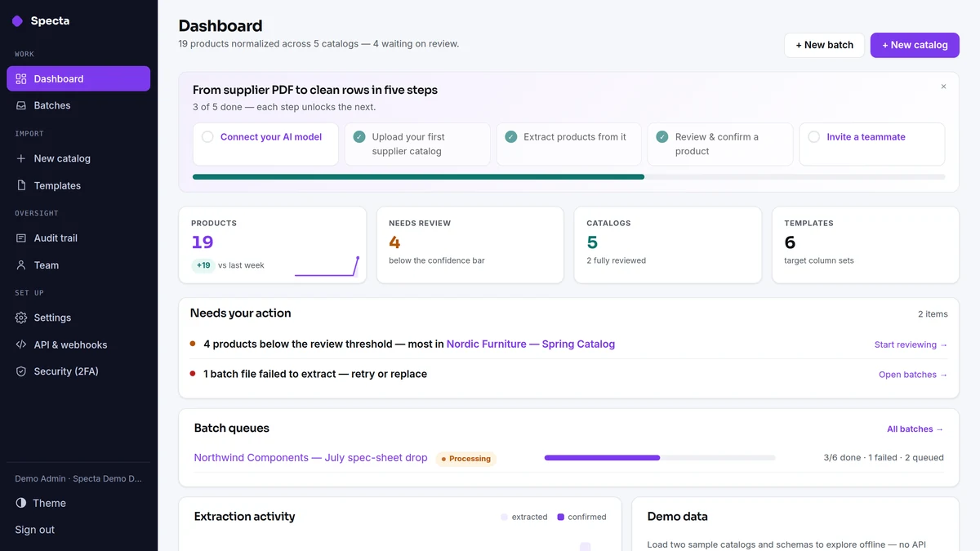Screen dimensions: 980x551
Task: Click the plus icon beside New catalog
Action: click(21, 158)
